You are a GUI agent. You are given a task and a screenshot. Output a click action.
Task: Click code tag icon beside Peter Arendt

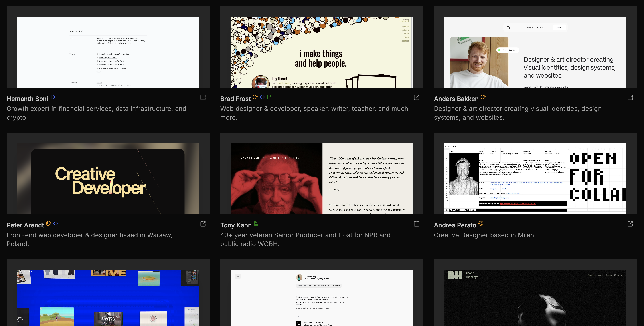coord(56,223)
